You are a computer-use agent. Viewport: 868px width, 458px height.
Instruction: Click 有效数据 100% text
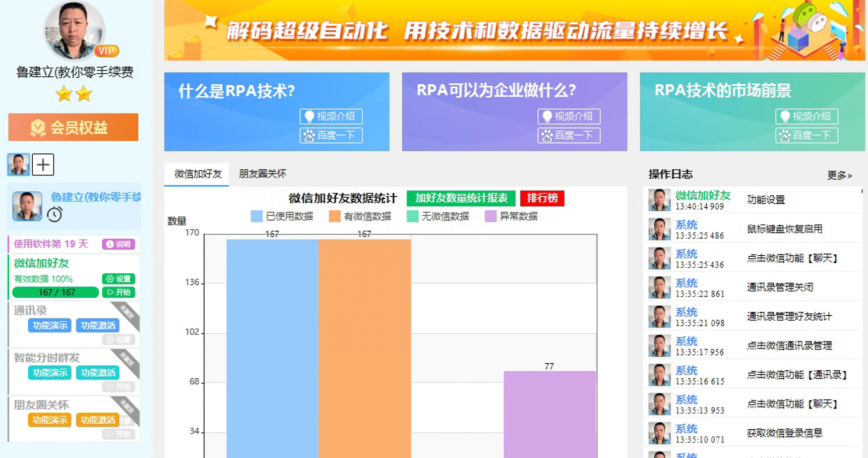tap(43, 279)
